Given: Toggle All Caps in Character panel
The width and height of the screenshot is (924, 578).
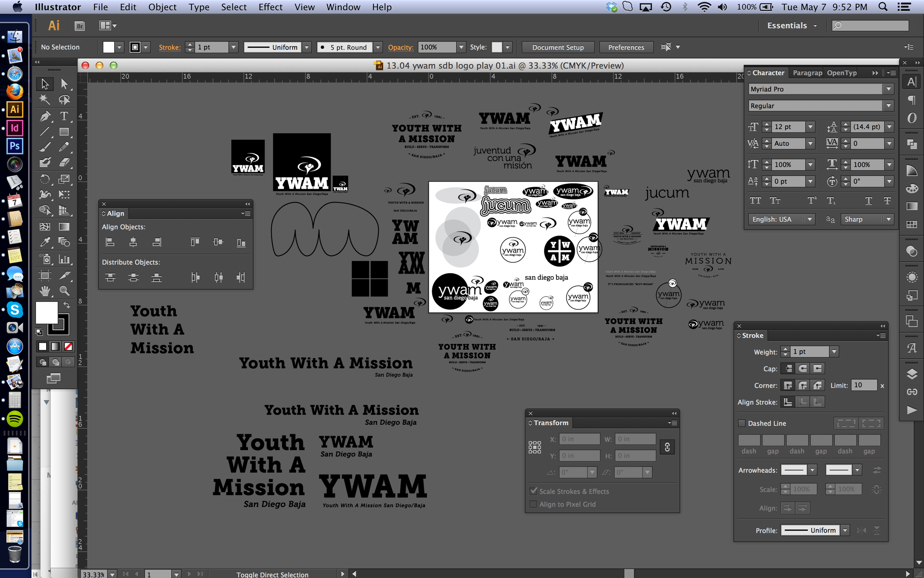Looking at the screenshot, I should click(x=755, y=201).
